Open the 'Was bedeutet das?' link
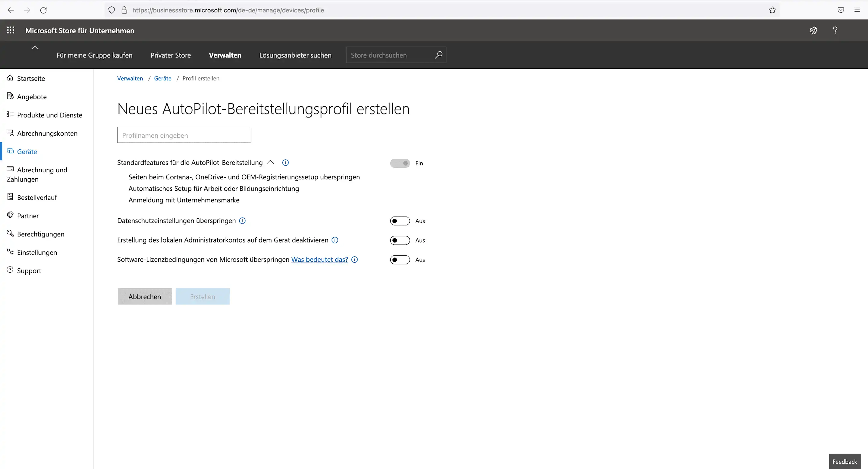This screenshot has width=868, height=469. click(319, 260)
